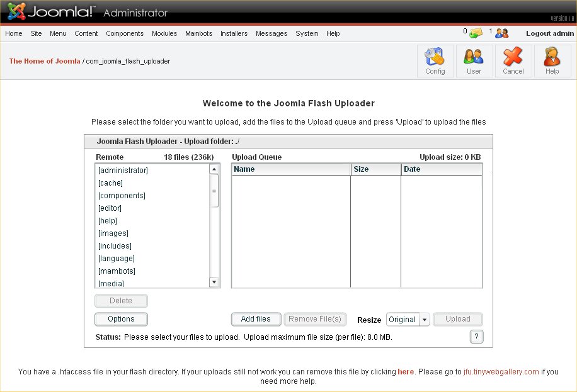
Task: Open the Menu menu item
Action: [x=58, y=33]
